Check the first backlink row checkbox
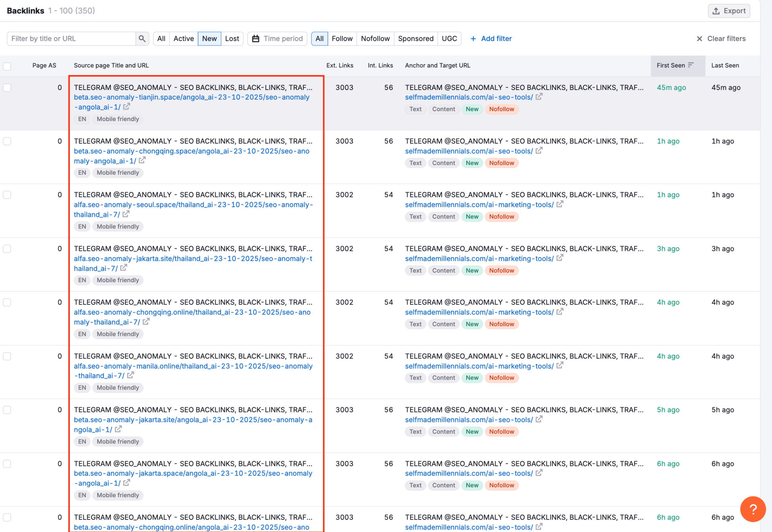Screen dimensions: 772x532 click(7, 88)
